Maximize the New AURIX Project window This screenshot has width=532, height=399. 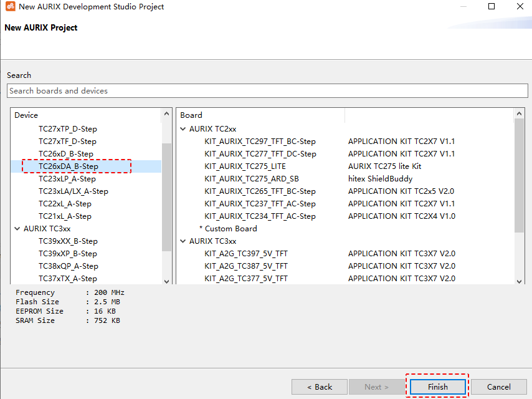click(x=492, y=6)
